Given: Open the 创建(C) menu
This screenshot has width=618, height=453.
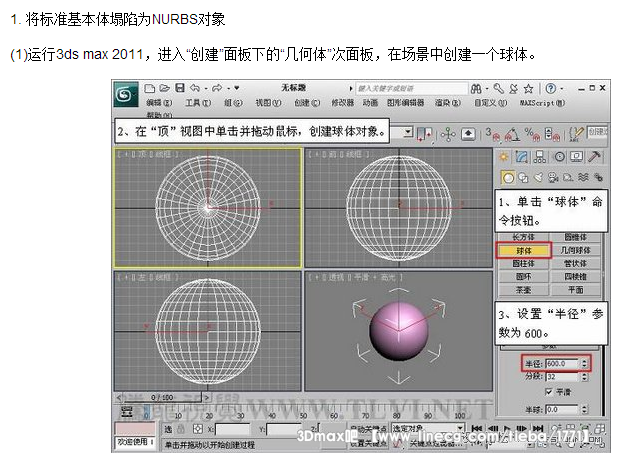Looking at the screenshot, I should (307, 103).
